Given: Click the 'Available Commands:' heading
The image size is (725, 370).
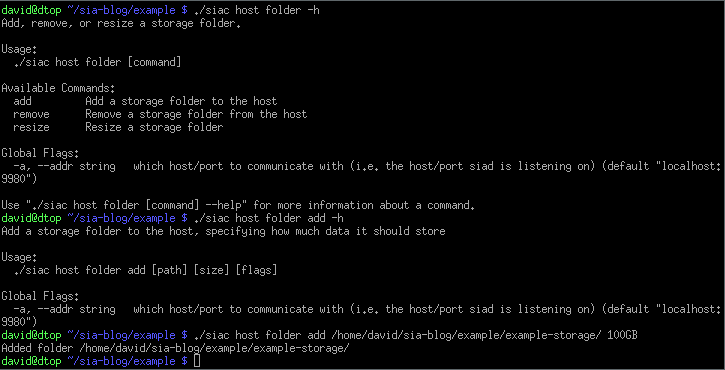Looking at the screenshot, I should pyautogui.click(x=59, y=88).
